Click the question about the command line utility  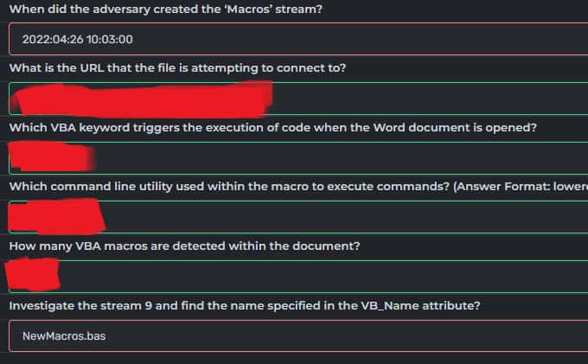tap(229, 186)
